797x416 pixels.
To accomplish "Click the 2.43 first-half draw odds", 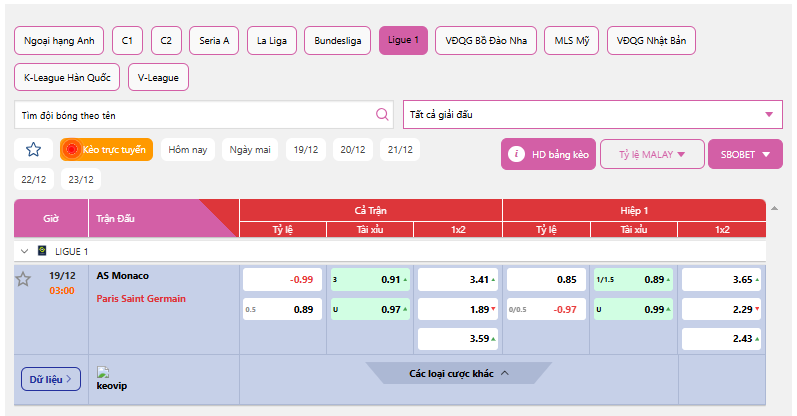I will tap(721, 339).
